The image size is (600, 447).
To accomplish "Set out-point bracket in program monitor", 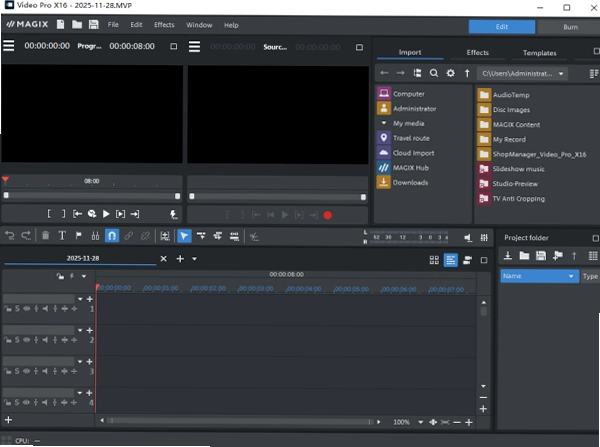I will coord(64,214).
